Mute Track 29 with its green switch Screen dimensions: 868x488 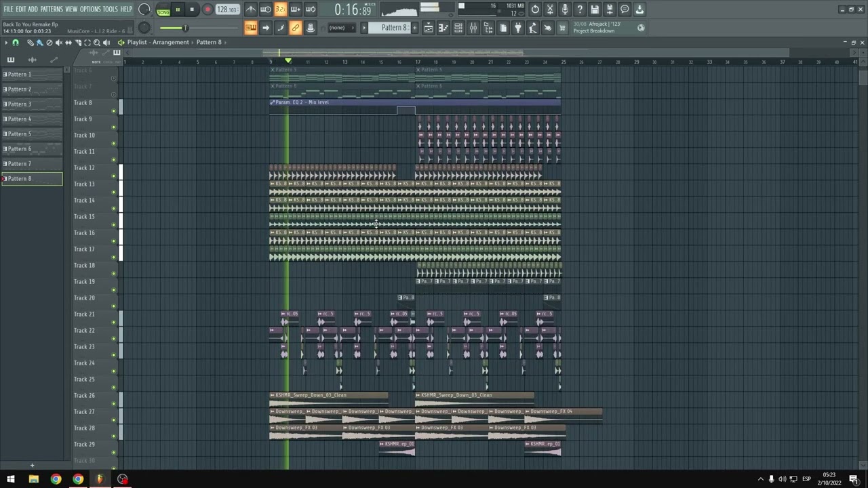coord(113,452)
